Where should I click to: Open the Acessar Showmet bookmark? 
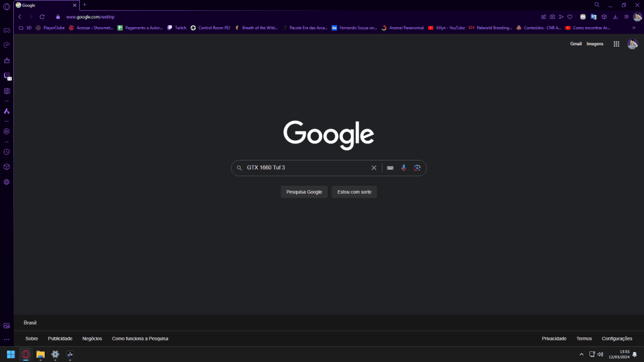(x=91, y=28)
